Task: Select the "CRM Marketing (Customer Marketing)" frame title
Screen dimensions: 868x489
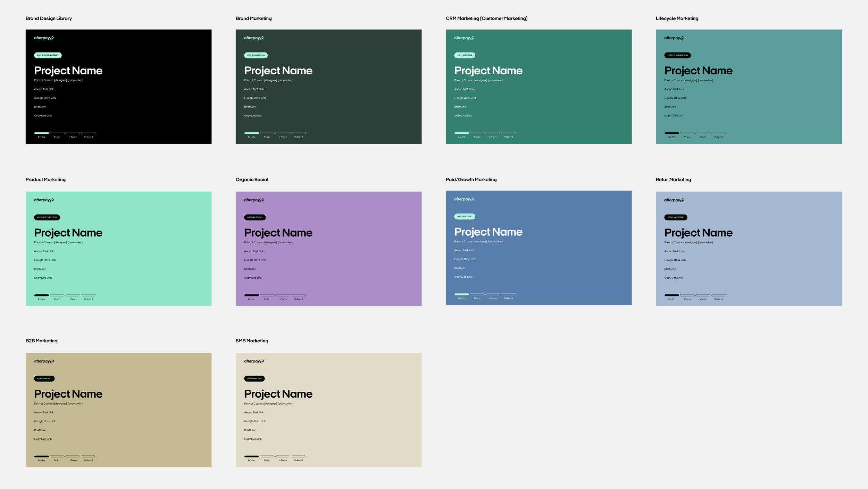Action: click(486, 18)
